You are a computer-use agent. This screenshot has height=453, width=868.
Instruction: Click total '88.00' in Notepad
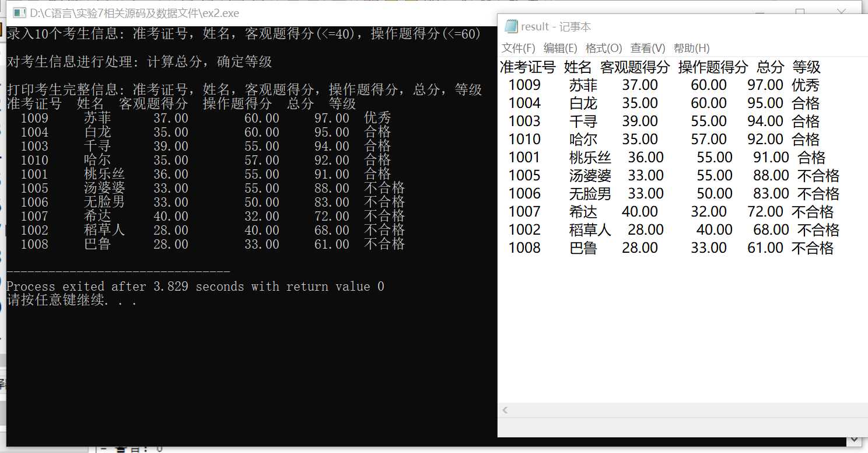pos(771,176)
